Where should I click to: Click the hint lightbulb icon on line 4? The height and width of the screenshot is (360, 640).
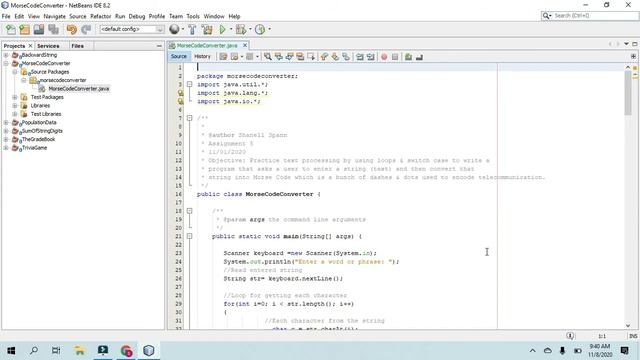(180, 93)
